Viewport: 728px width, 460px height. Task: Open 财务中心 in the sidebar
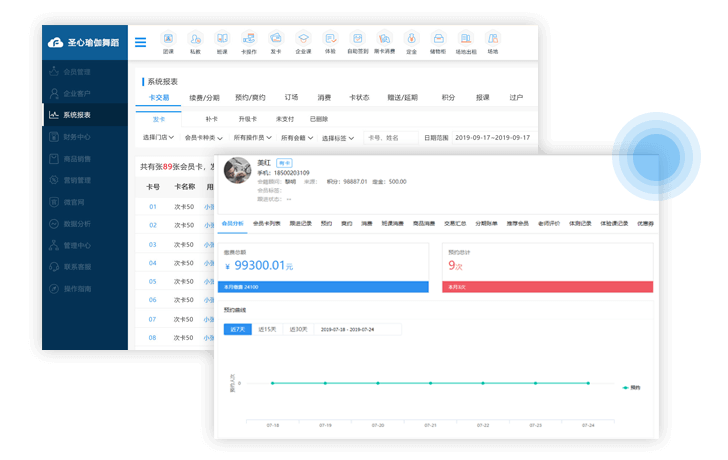[84, 136]
